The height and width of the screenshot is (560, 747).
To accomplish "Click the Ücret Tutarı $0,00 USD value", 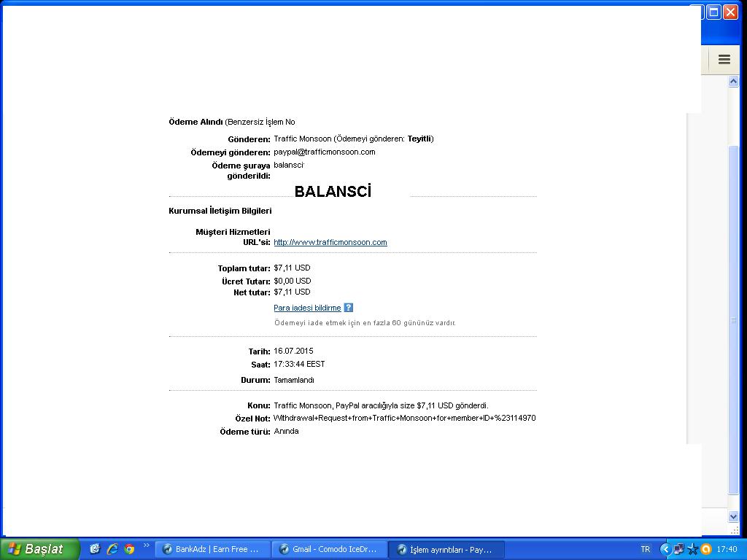I will [x=293, y=281].
